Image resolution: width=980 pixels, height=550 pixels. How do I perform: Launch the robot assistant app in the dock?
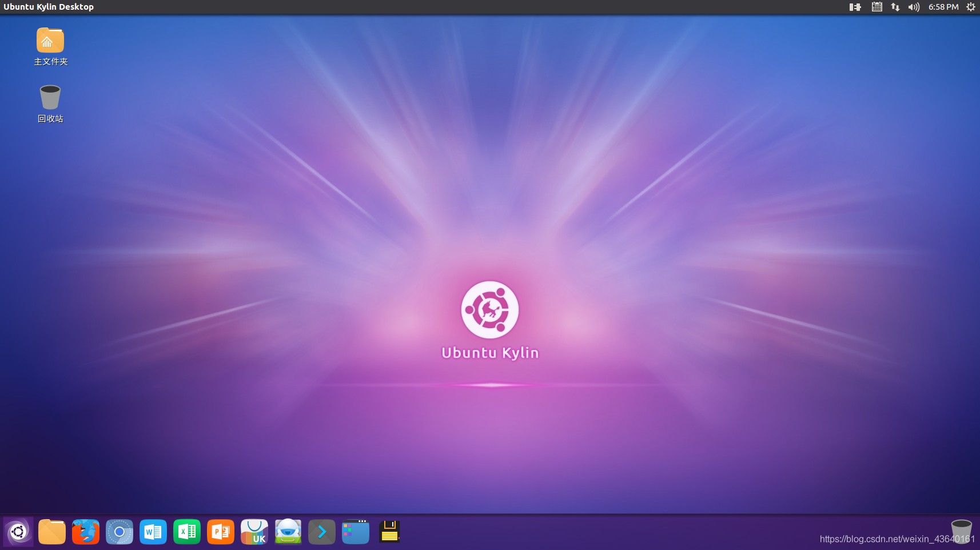pos(288,532)
